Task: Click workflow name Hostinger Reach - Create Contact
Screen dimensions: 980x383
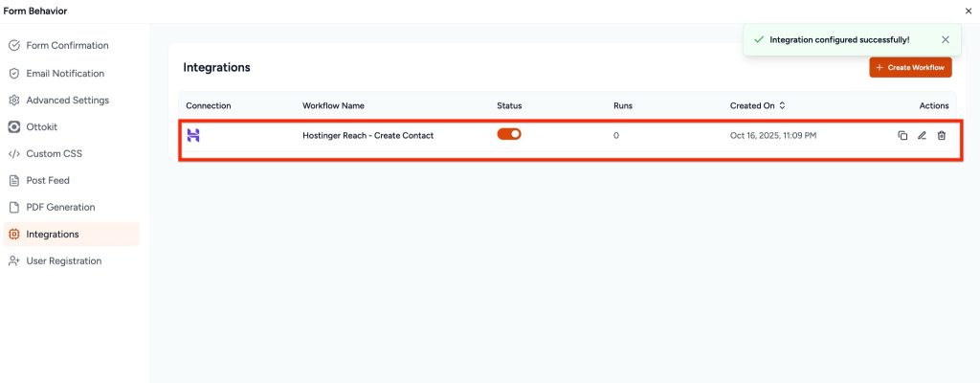Action: (x=367, y=135)
